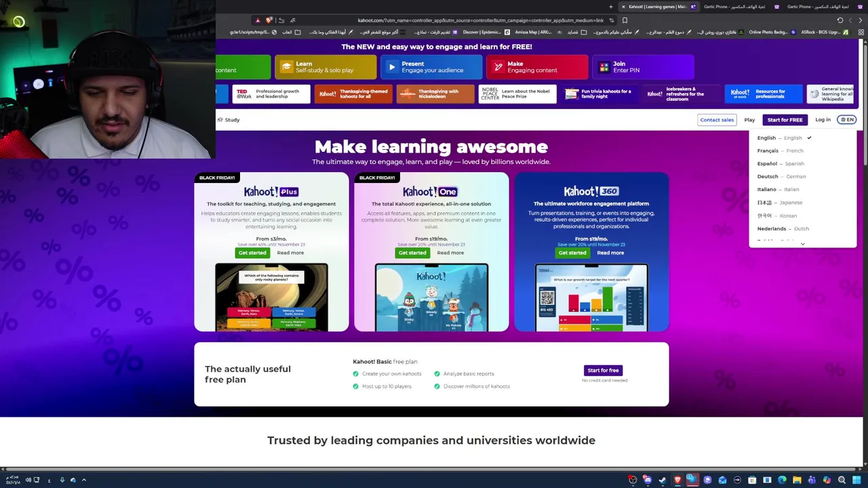Click Start for FREE in the navbar
This screenshot has width=868, height=488.
click(785, 120)
